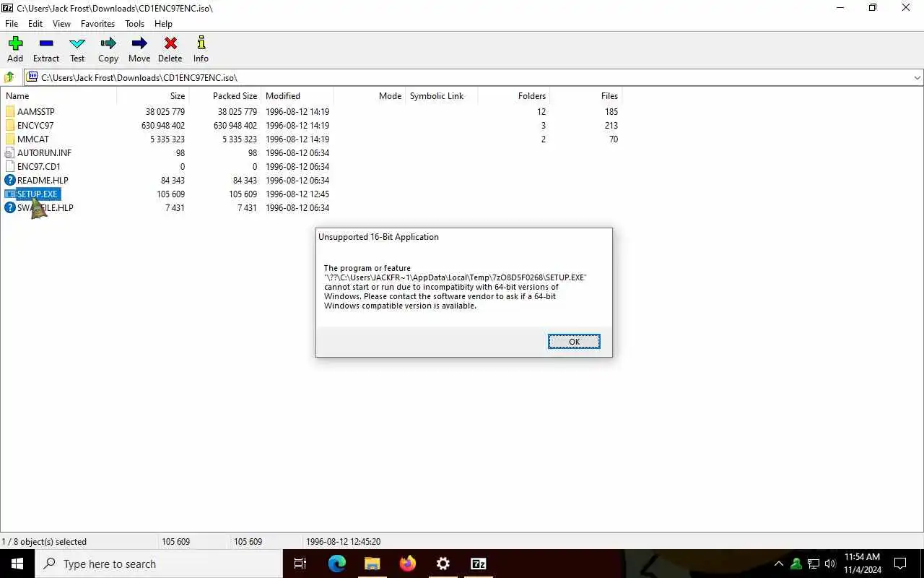Select the SETUP.EXE file row
924x578 pixels.
311,194
